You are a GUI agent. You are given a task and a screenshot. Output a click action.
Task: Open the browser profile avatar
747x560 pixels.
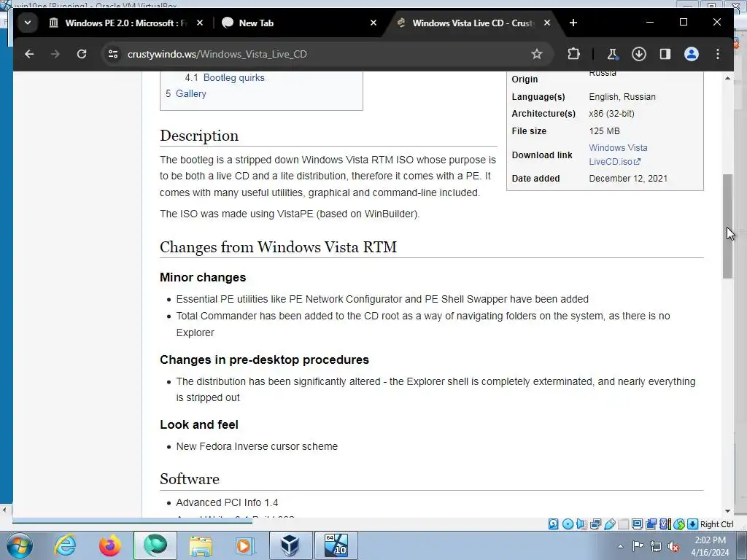pos(692,54)
